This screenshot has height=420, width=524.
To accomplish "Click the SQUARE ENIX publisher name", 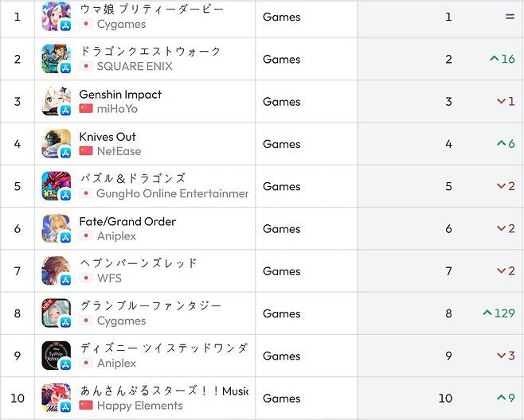I will click(135, 66).
